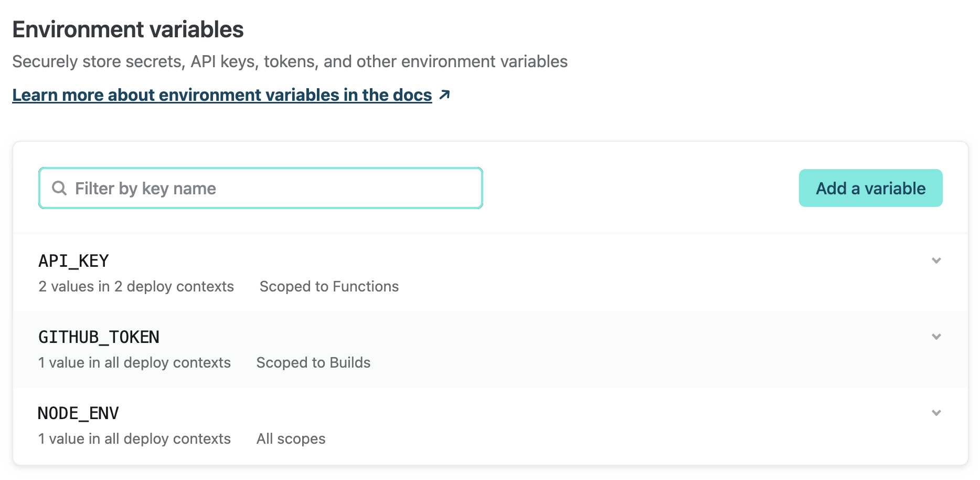The width and height of the screenshot is (980, 480).
Task: Click GITHUB_TOKEN's '1 value in all deploy contexts'
Action: 134,363
